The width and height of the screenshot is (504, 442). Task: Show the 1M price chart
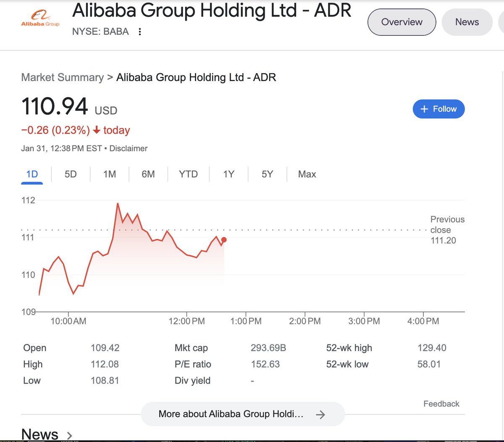tap(110, 174)
